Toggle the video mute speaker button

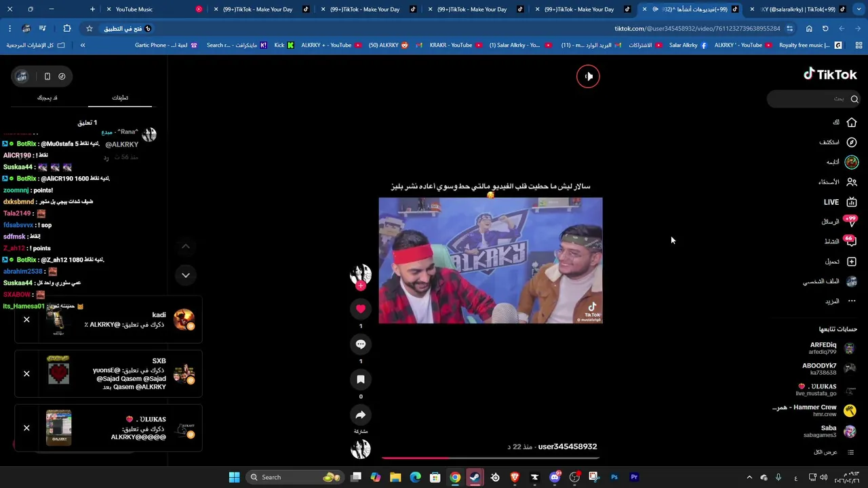(588, 76)
